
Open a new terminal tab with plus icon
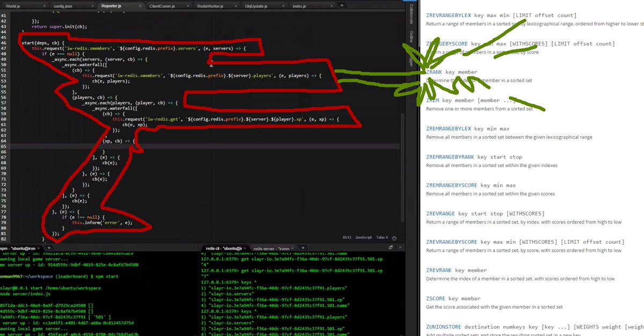tap(303, 247)
